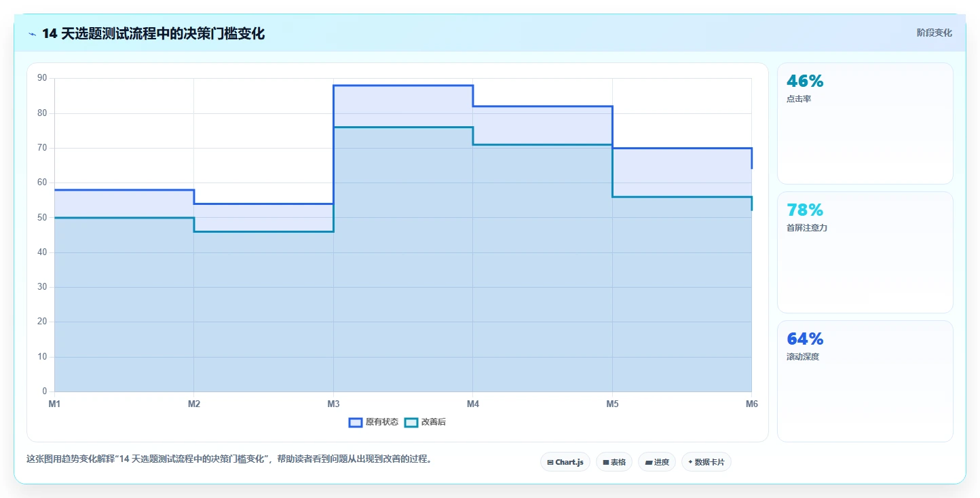Click the chart title 14 天选题测试流程中的决策门槛变化
980x498 pixels.
pyautogui.click(x=153, y=33)
